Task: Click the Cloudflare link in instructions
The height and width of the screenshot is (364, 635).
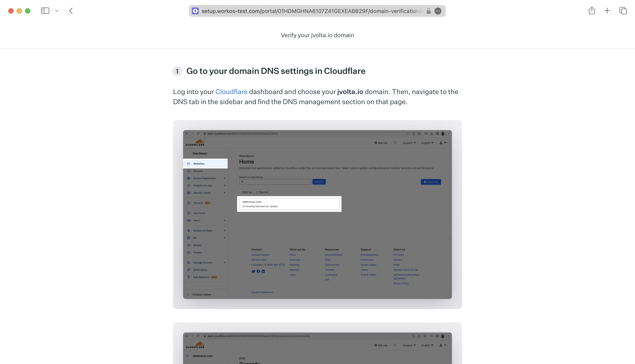Action: click(231, 92)
